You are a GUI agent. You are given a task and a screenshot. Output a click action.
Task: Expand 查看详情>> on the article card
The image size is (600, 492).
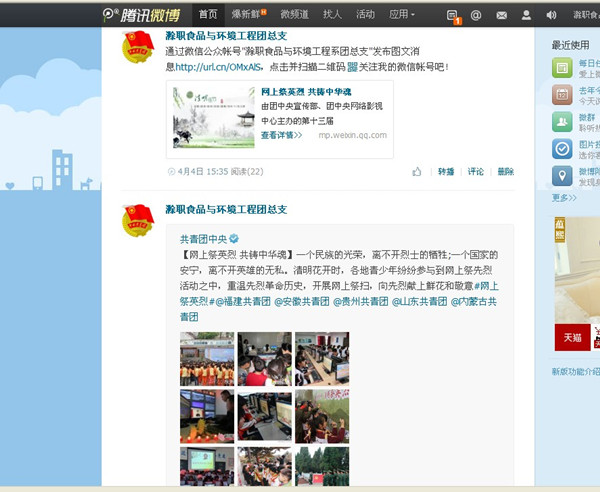click(281, 134)
